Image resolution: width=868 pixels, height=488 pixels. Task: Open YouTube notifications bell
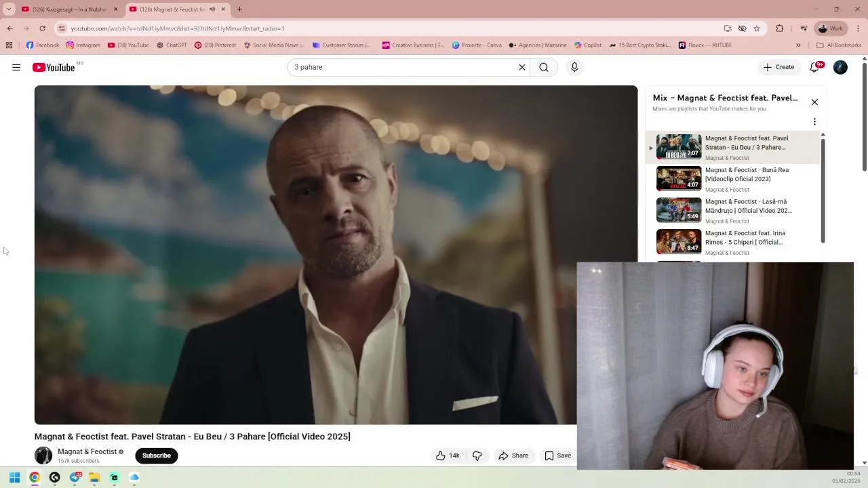pos(815,67)
